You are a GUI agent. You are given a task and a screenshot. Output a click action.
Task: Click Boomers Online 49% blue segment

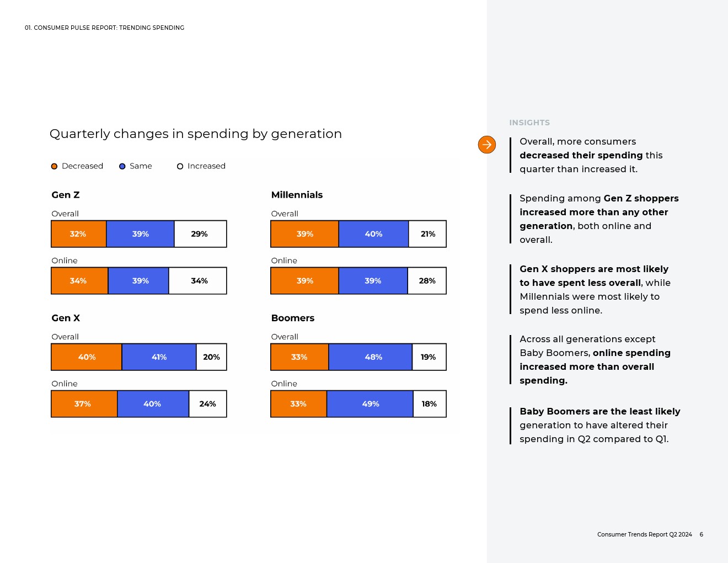(370, 404)
